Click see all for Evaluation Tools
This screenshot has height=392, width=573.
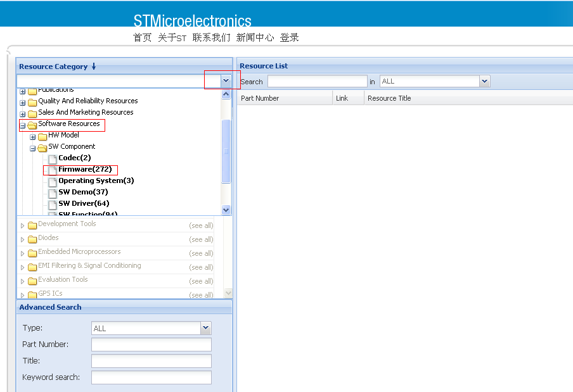click(201, 281)
